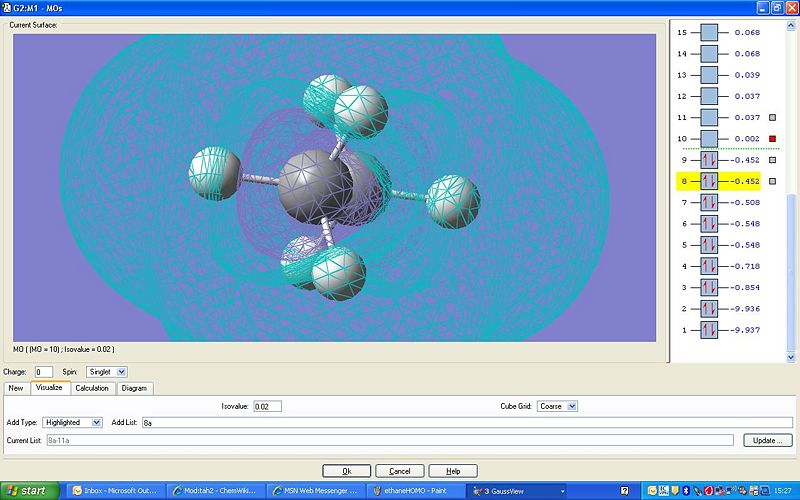Switch to the Diagram tab
This screenshot has width=800, height=500.
pyautogui.click(x=135, y=388)
